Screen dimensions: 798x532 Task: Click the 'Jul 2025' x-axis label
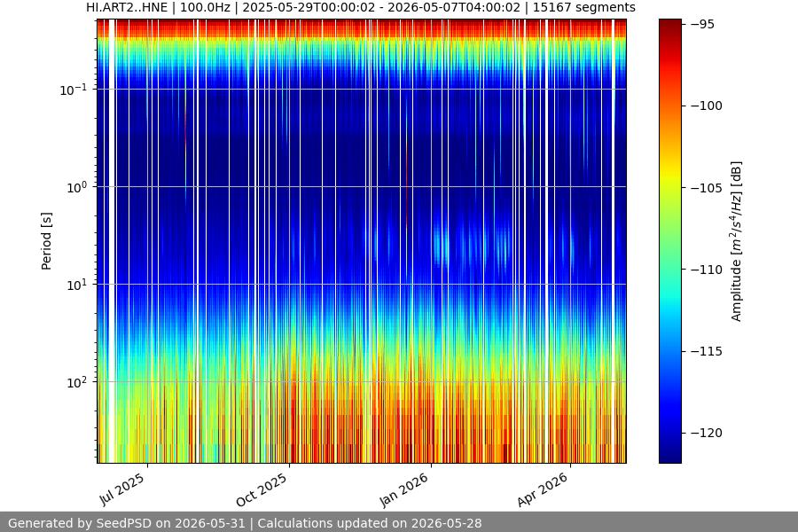(121, 489)
